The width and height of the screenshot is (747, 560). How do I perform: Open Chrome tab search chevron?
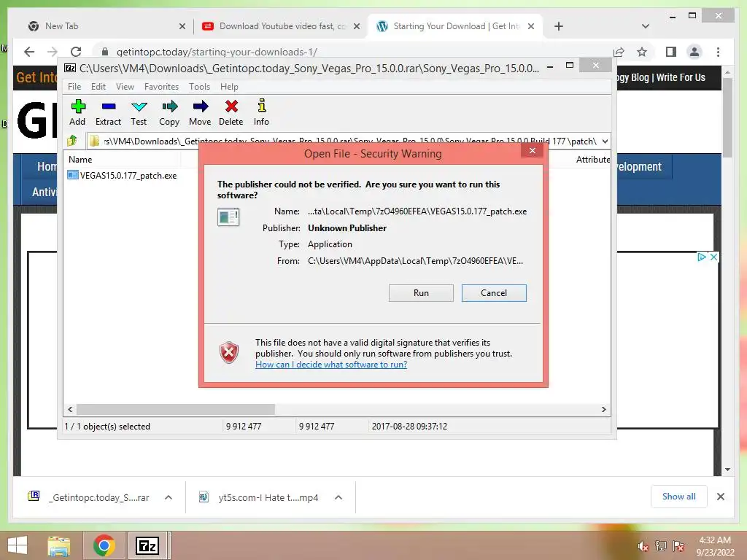645,26
